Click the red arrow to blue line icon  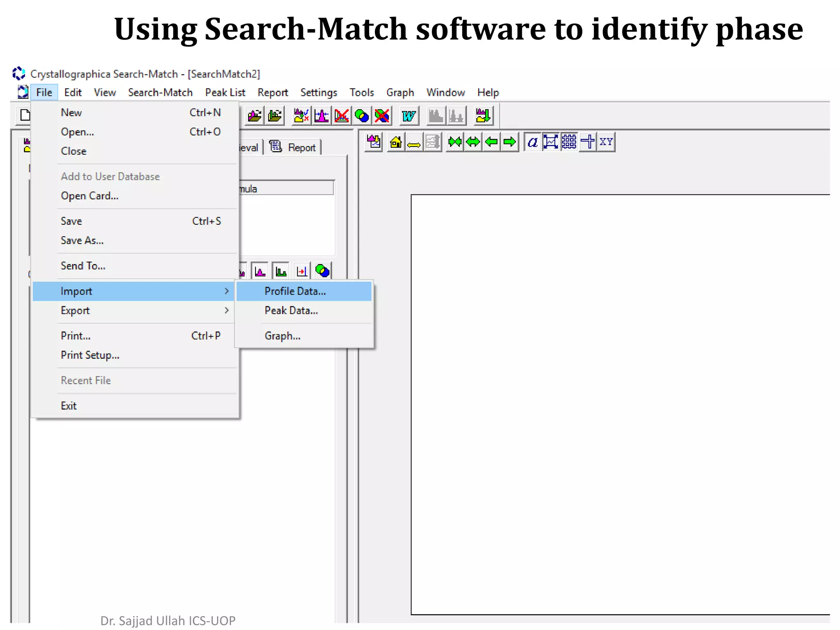302,271
